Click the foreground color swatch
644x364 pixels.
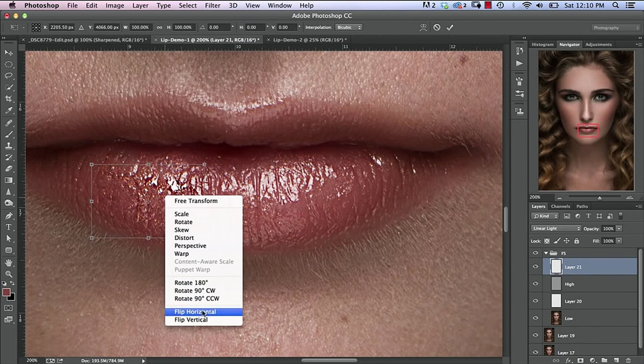[x=6, y=292]
